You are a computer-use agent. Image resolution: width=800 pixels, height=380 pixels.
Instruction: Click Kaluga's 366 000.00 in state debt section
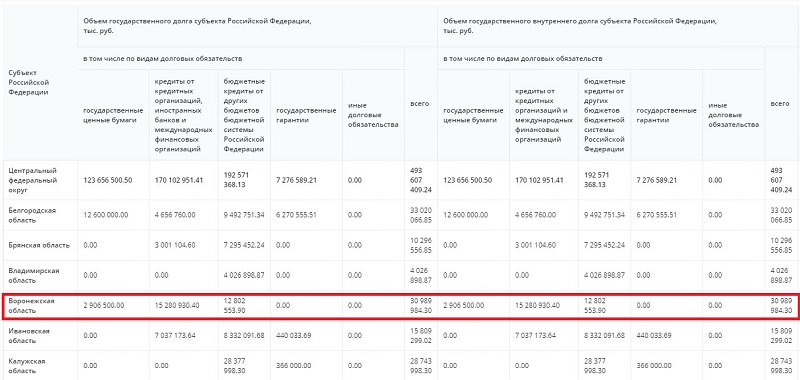[294, 366]
